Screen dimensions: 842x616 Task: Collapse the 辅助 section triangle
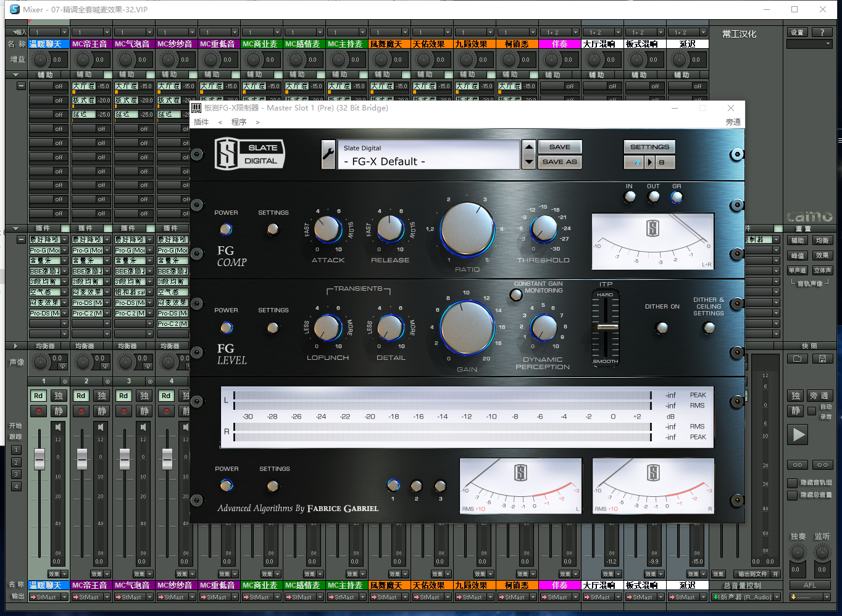[15, 75]
